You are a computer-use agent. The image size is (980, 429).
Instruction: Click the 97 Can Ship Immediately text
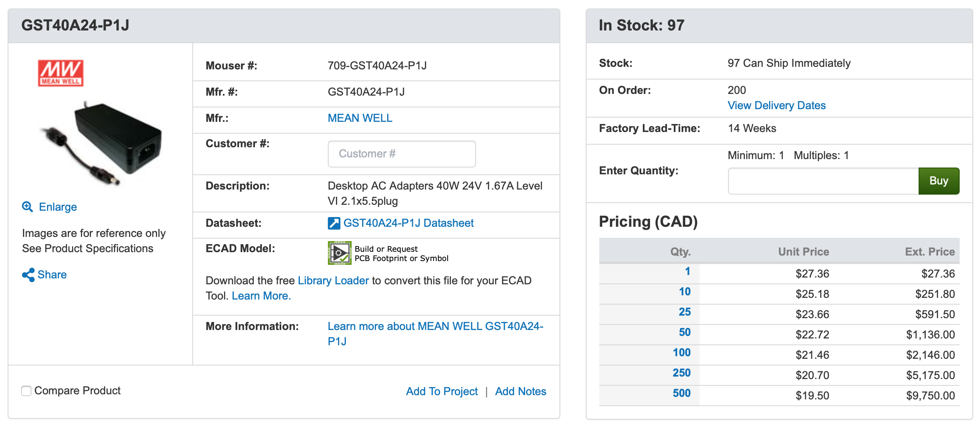[x=789, y=63]
